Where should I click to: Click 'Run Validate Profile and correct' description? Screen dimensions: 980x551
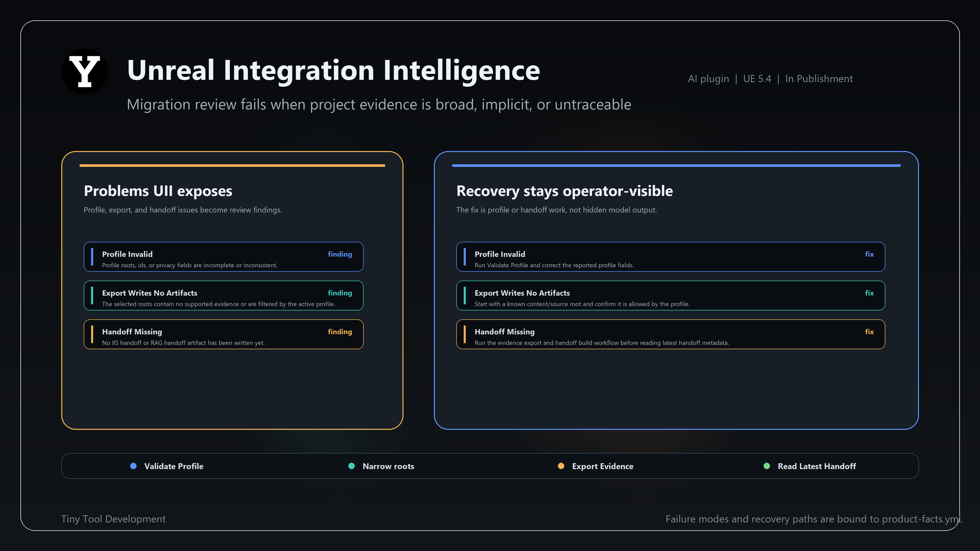[x=554, y=265]
